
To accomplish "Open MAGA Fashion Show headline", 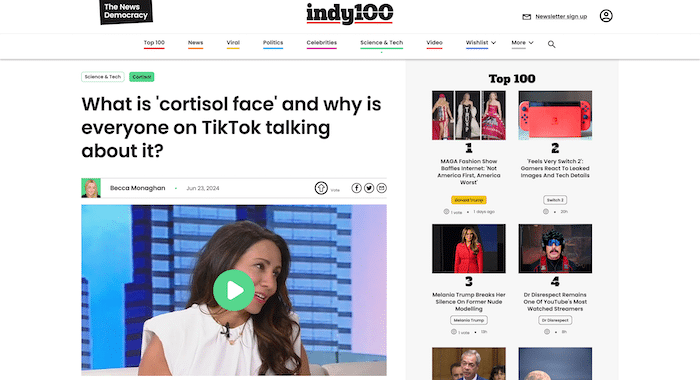I will coord(469,172).
